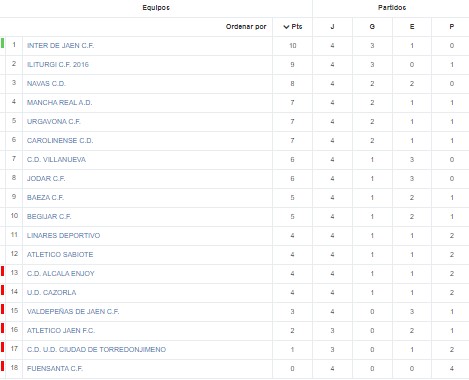The image size is (469, 380).
Task: Click the E column header
Action: [412, 27]
